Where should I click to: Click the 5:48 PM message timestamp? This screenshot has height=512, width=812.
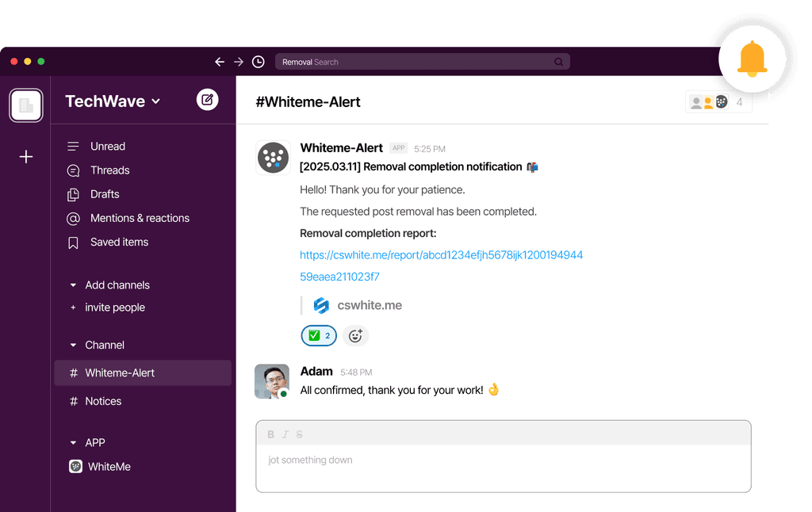356,373
